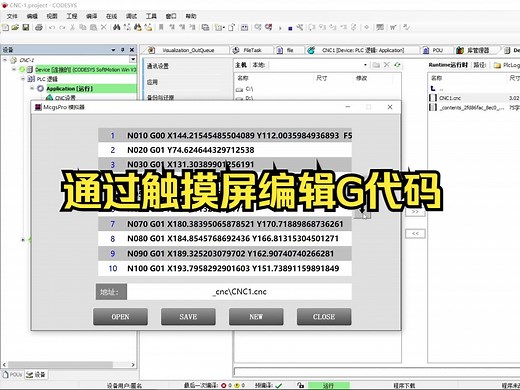Open the 工程 menu
This screenshot has height=390, width=520.
click(72, 16)
